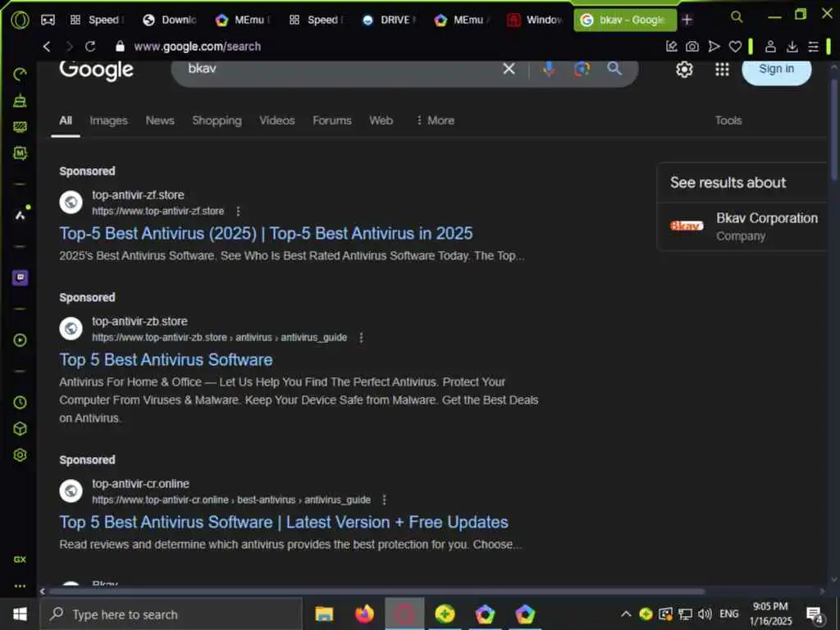Open GX Corner gamepad icon

click(48, 20)
